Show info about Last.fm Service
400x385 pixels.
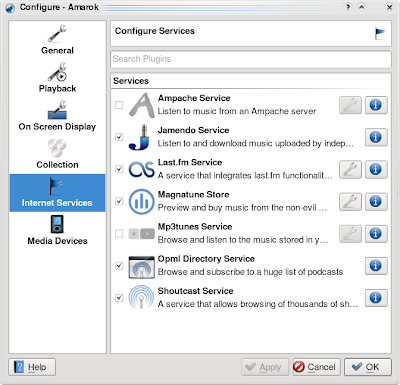click(376, 169)
